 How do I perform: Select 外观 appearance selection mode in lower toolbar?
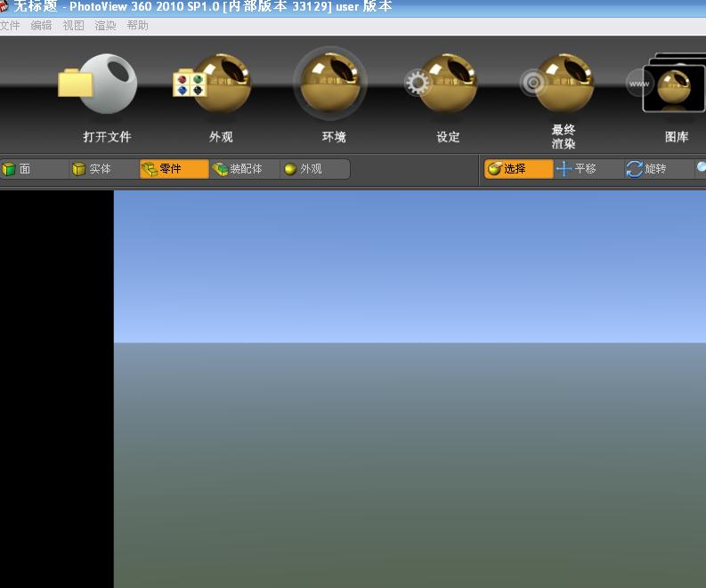tap(315, 169)
